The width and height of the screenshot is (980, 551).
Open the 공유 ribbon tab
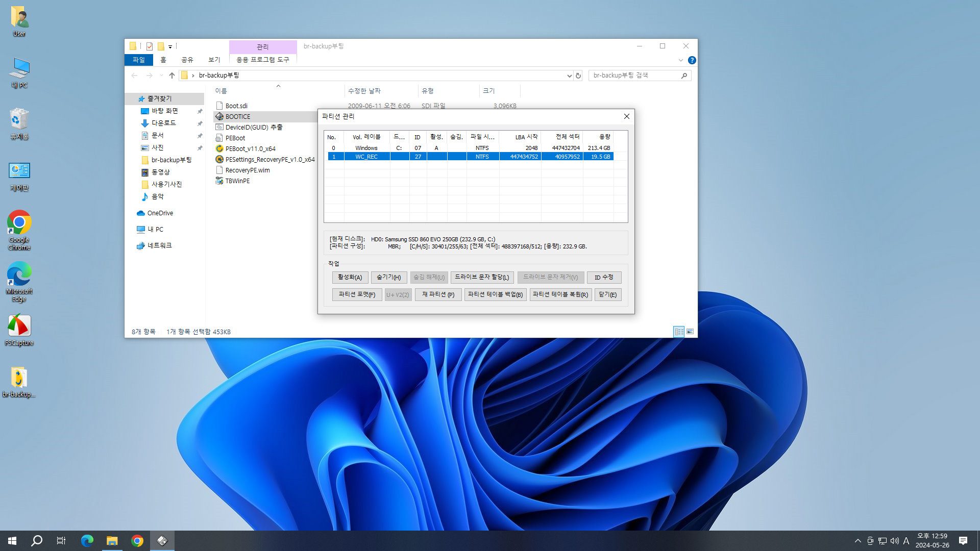tap(187, 60)
